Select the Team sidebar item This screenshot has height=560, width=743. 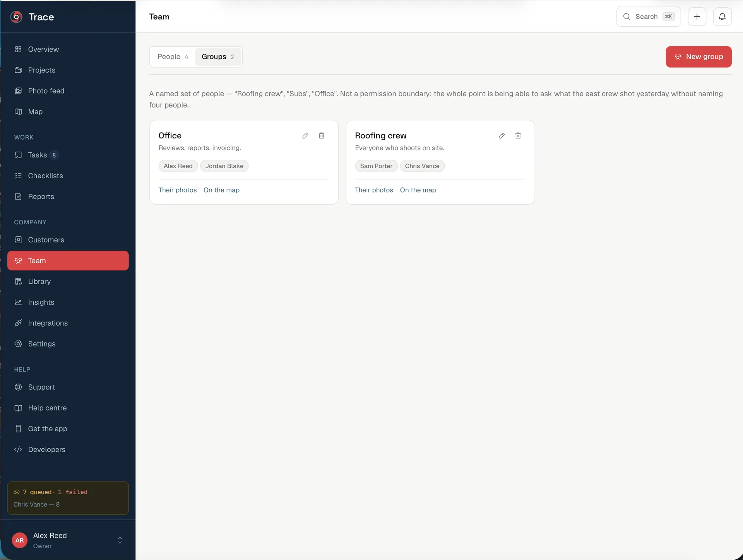[x=68, y=261]
